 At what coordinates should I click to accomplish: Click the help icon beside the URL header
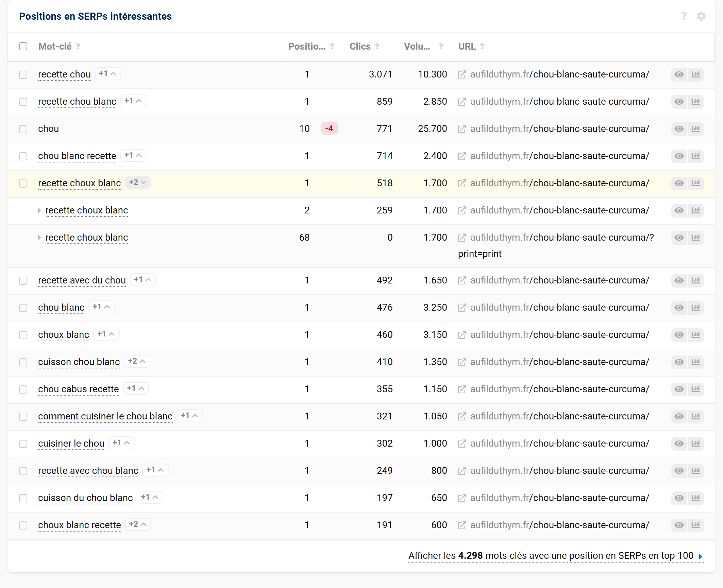click(482, 47)
